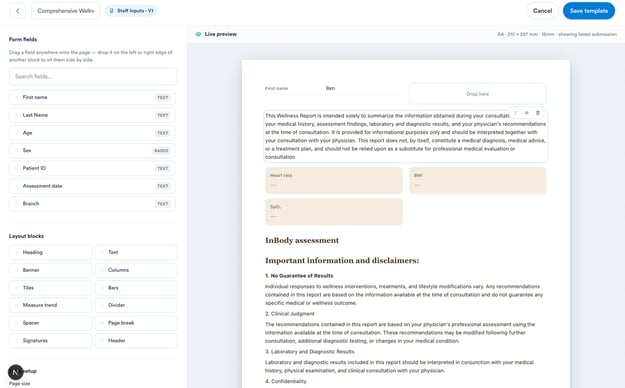This screenshot has width=625, height=388.
Task: Select the BMI tile
Action: pos(478,180)
